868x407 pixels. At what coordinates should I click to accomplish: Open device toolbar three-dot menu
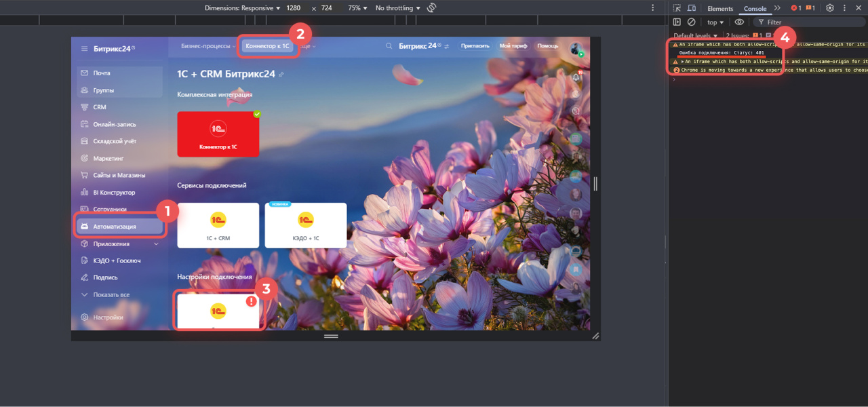pyautogui.click(x=653, y=8)
